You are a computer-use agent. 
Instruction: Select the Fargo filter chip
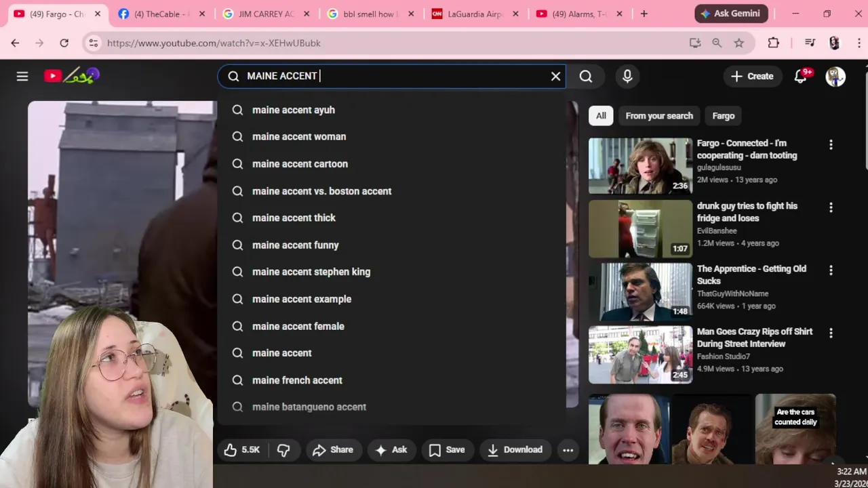tap(724, 116)
